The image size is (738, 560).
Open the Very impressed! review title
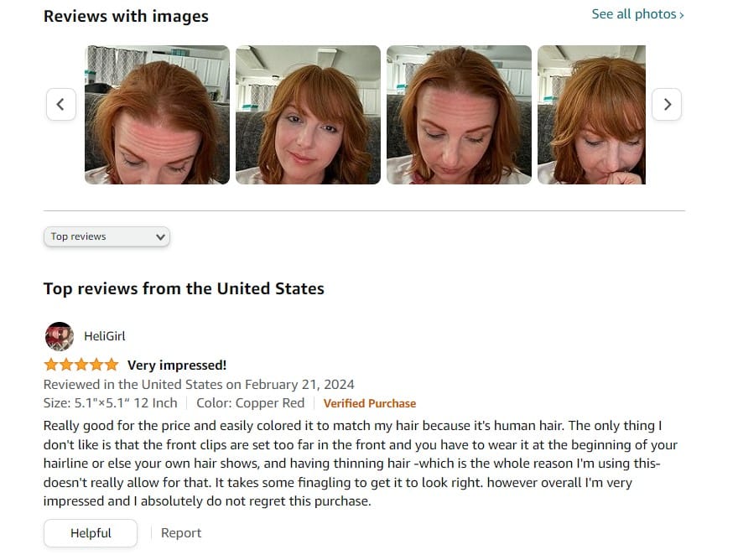(x=177, y=366)
